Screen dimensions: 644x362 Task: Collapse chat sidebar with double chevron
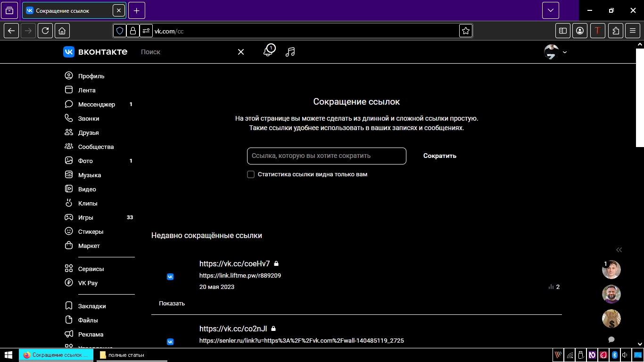tap(619, 250)
